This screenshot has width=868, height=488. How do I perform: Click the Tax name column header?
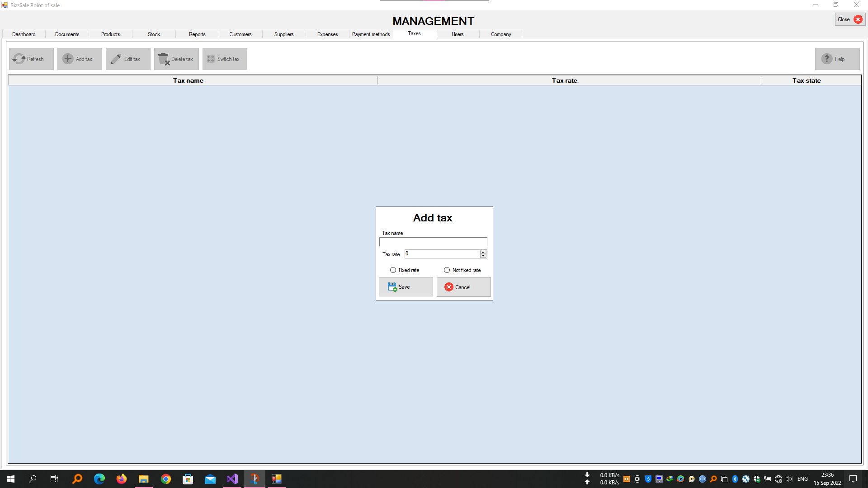188,80
